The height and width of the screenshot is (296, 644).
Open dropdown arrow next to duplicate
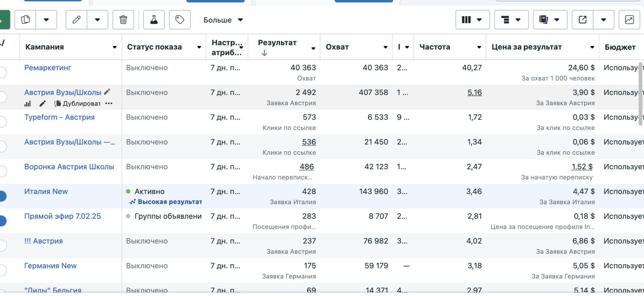[x=46, y=20]
